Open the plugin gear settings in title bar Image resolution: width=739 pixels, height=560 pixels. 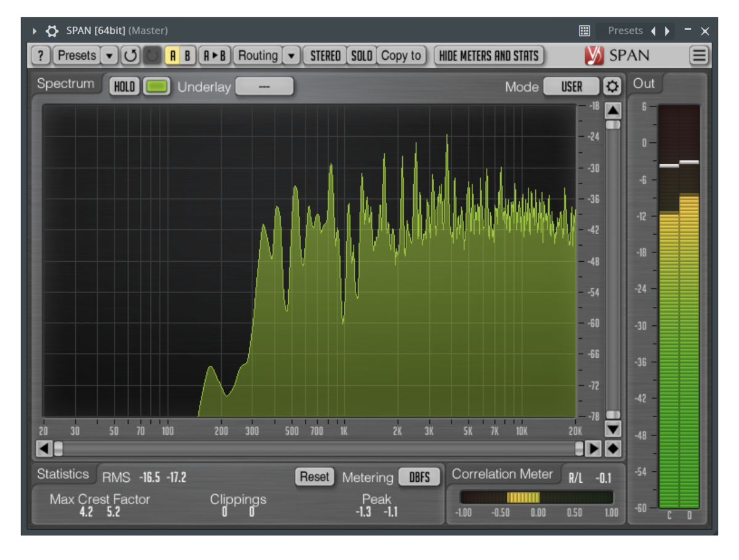[52, 31]
